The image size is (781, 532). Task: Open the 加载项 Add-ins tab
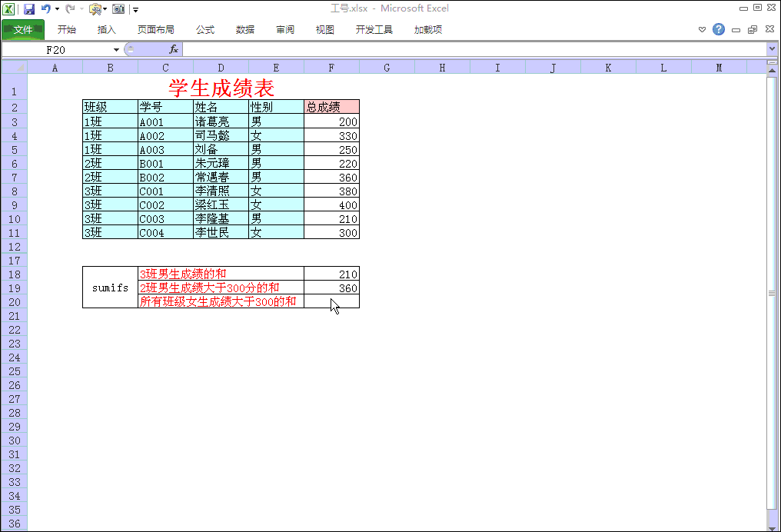428,29
